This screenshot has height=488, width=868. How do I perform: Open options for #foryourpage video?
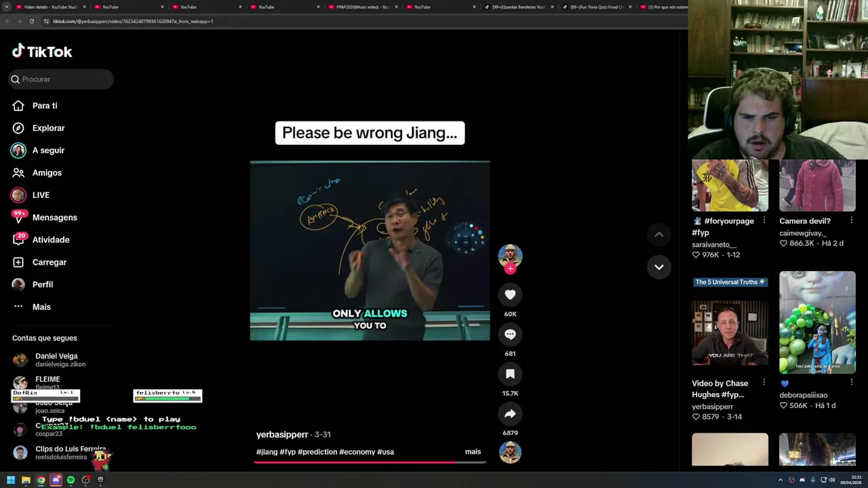(x=764, y=220)
